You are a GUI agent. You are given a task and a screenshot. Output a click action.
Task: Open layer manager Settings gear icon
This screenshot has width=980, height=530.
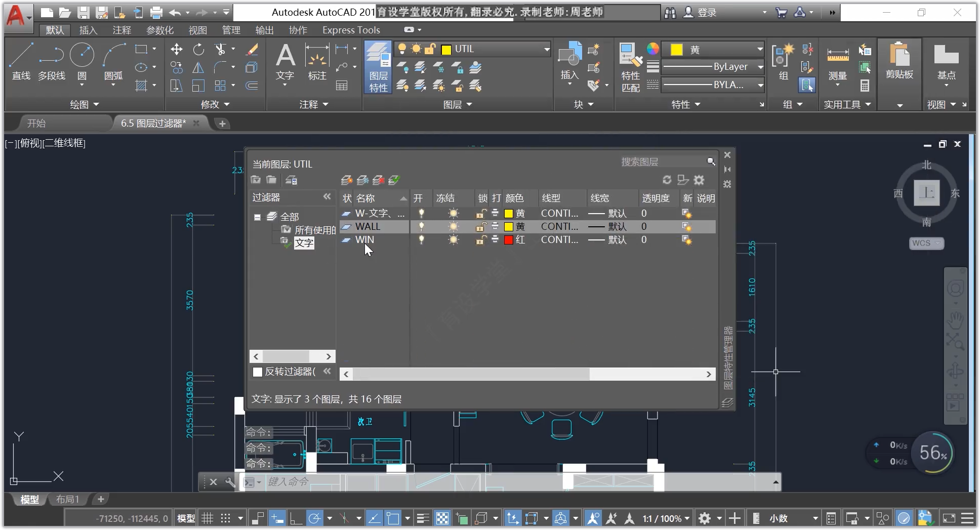click(x=699, y=180)
